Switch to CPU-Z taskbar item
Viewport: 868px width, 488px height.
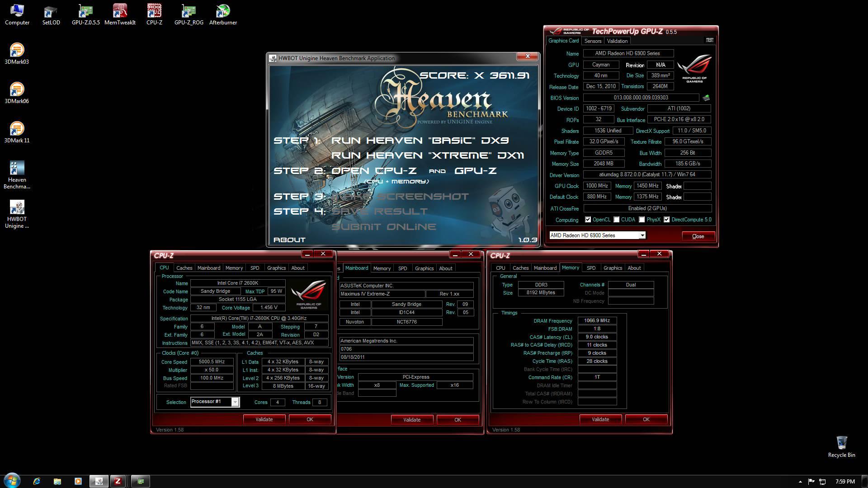click(118, 481)
